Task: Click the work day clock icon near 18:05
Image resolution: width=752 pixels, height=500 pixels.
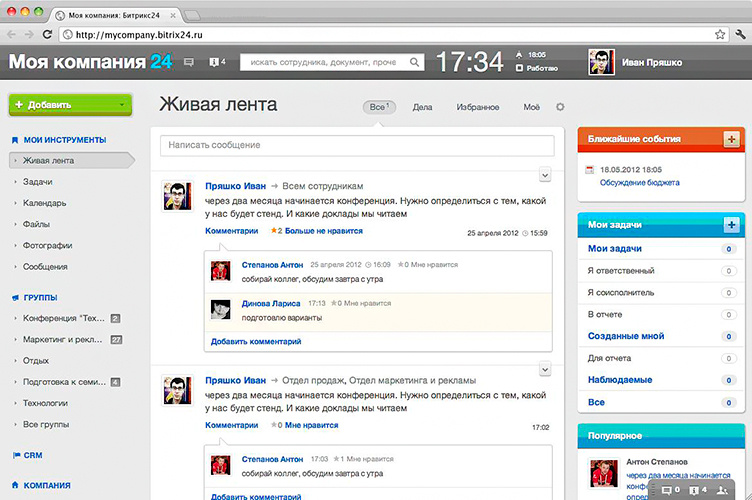Action: 519,55
